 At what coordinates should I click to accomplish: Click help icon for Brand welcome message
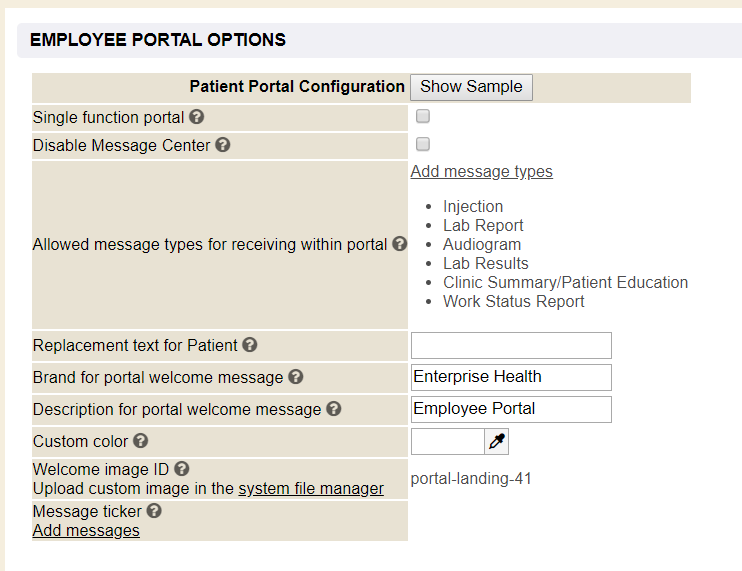(x=296, y=377)
